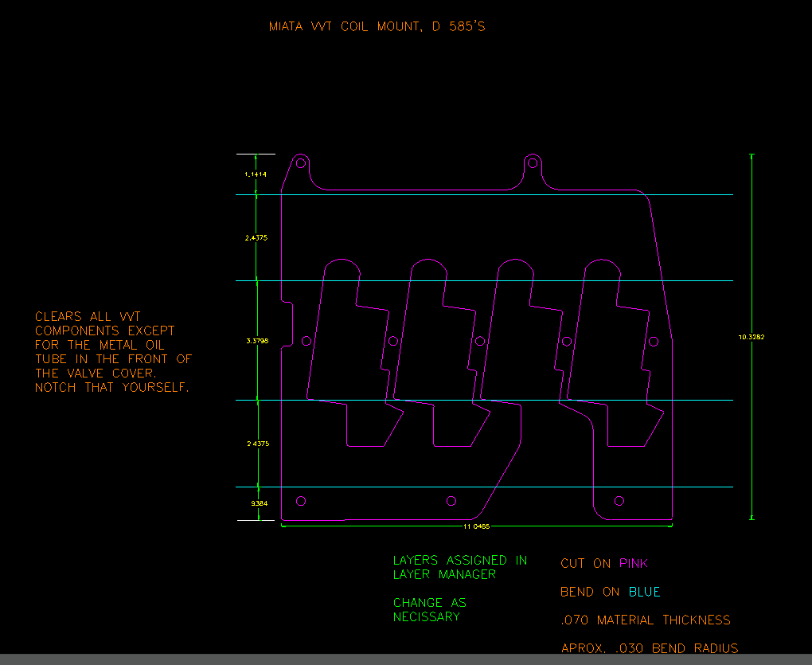
Task: Click the 1.1414 dimension value
Action: point(256,174)
